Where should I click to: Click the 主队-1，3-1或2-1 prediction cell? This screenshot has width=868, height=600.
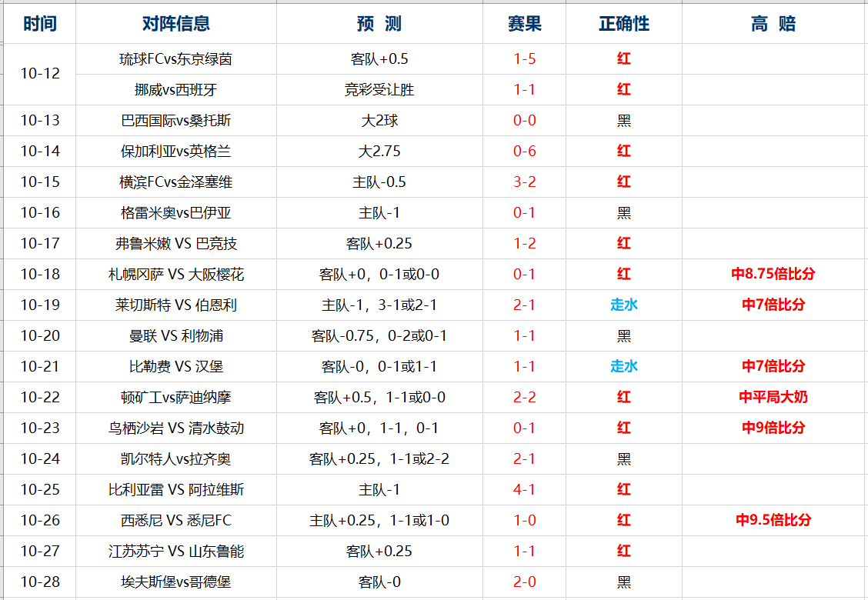(x=379, y=305)
